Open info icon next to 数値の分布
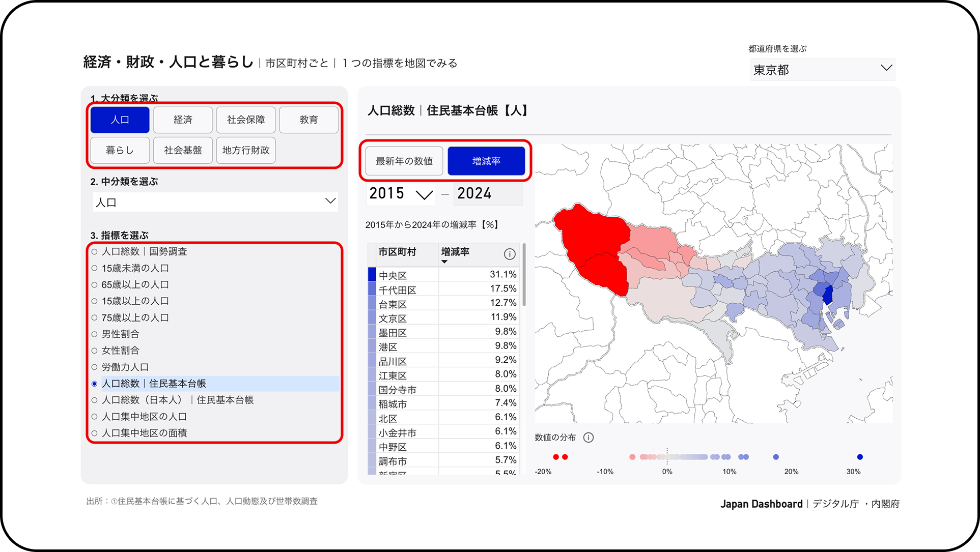Viewport: 980px width, 552px height. [x=589, y=438]
